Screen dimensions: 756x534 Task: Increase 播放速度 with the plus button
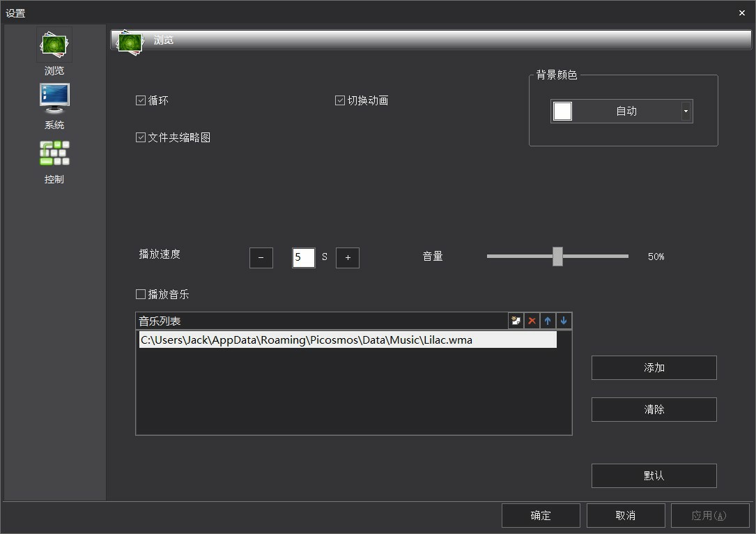tap(348, 257)
